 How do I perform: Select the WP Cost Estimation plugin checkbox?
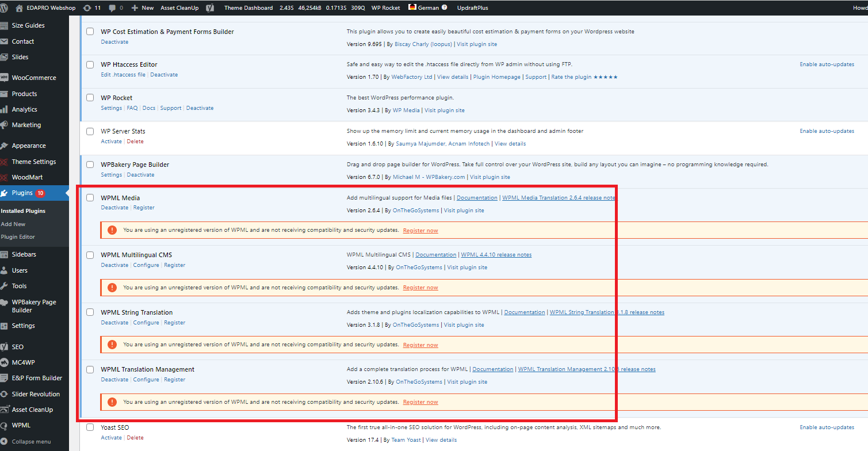(x=90, y=32)
